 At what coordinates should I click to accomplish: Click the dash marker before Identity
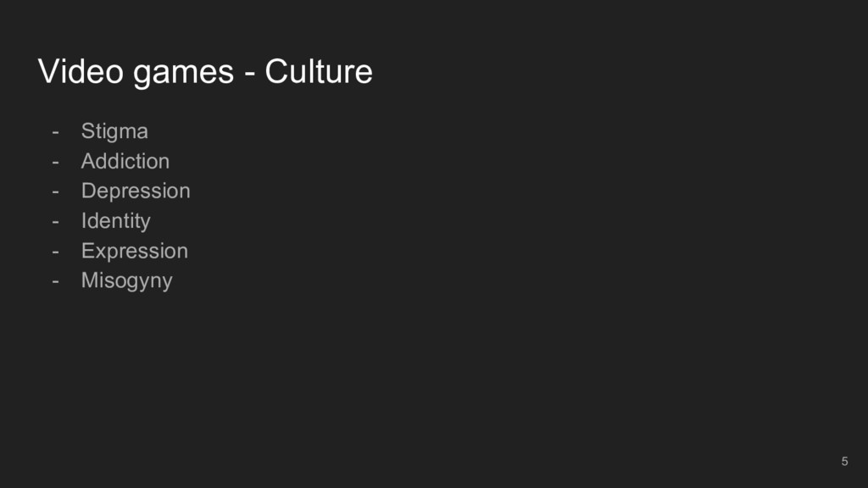tap(55, 222)
